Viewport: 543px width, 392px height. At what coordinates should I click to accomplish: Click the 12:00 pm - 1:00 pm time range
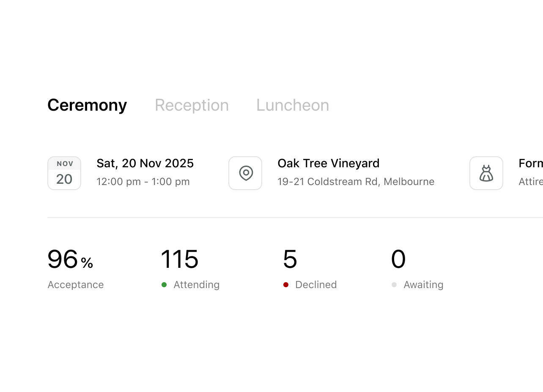click(x=143, y=182)
